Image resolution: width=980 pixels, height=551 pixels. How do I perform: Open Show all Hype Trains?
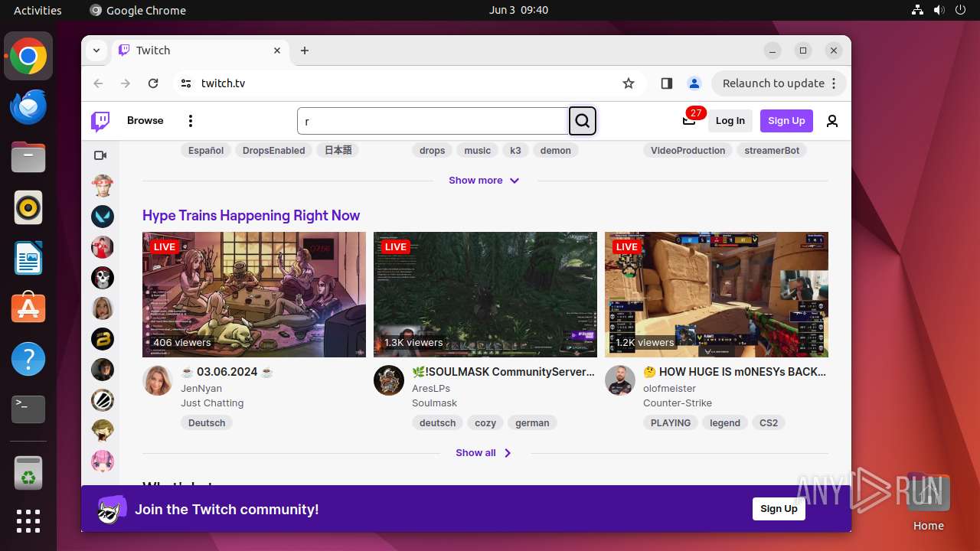point(484,453)
